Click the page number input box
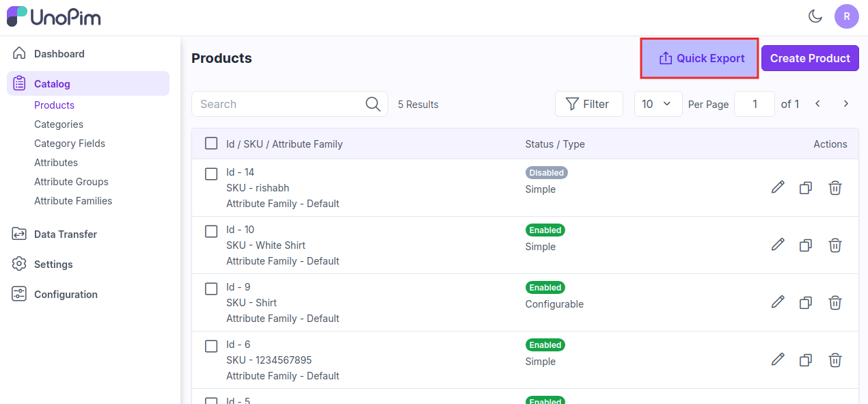Viewport: 868px width, 404px height. [x=754, y=104]
